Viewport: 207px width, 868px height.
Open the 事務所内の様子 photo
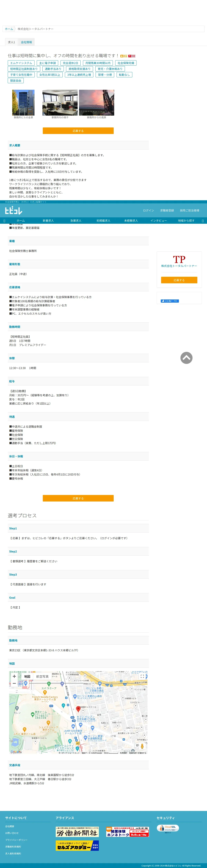click(60, 102)
